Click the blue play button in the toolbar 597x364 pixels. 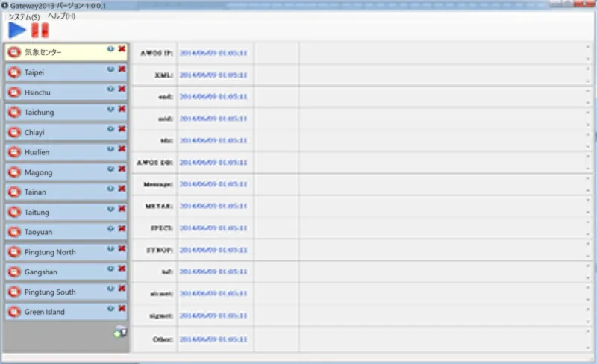[x=17, y=30]
